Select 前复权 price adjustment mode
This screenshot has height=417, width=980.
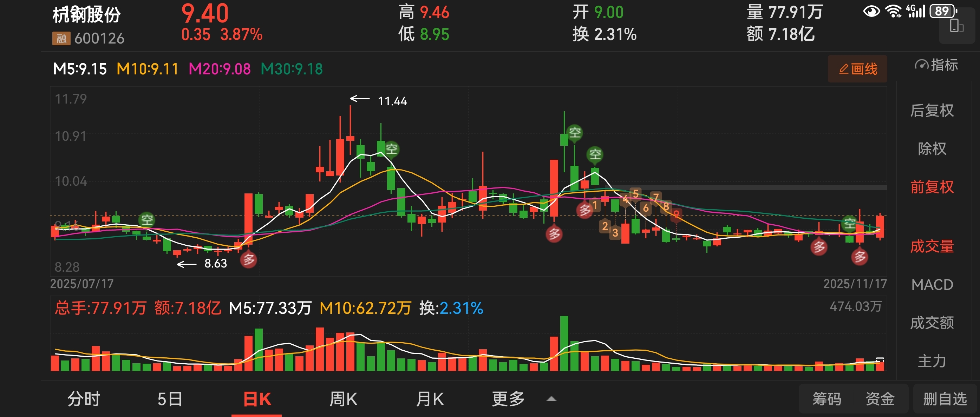[x=932, y=187]
